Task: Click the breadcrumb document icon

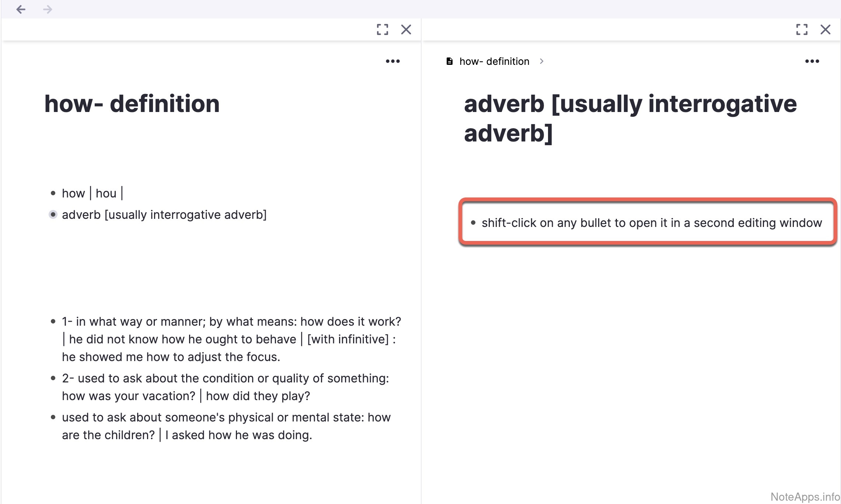Action: [x=449, y=61]
